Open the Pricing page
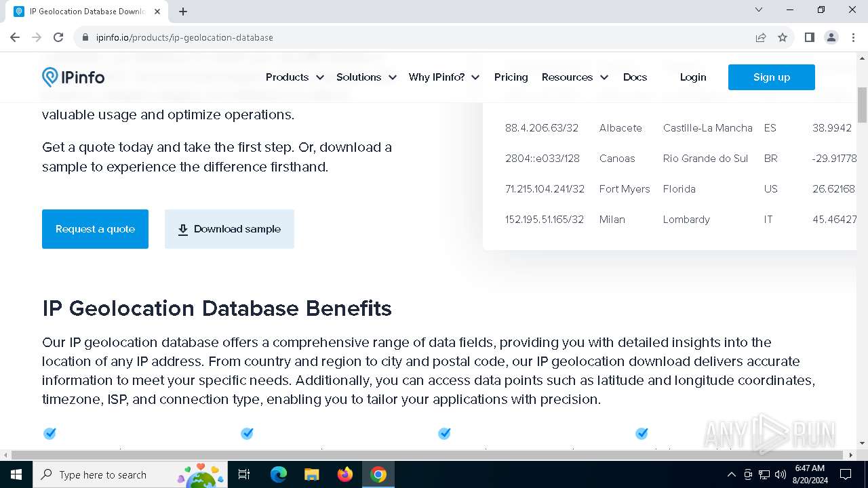This screenshot has height=488, width=868. pyautogui.click(x=511, y=77)
